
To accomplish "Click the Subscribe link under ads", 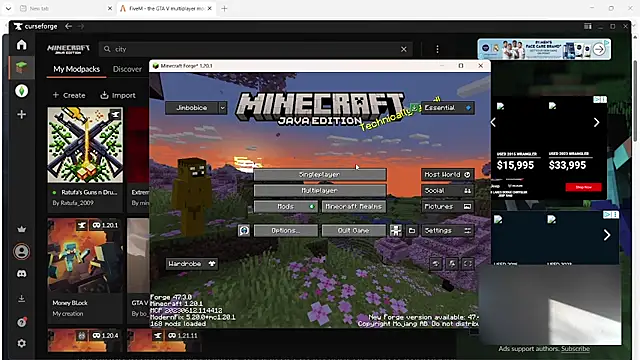I will click(x=575, y=349).
